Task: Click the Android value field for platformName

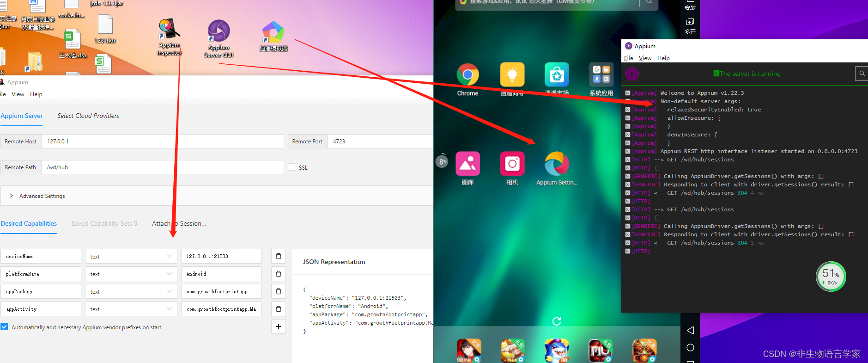Action: tap(221, 274)
